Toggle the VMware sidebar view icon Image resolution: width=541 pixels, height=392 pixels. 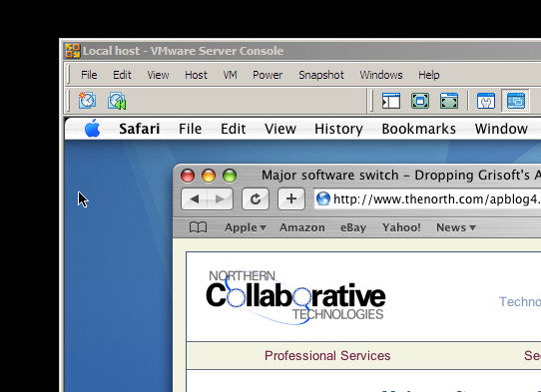point(391,101)
